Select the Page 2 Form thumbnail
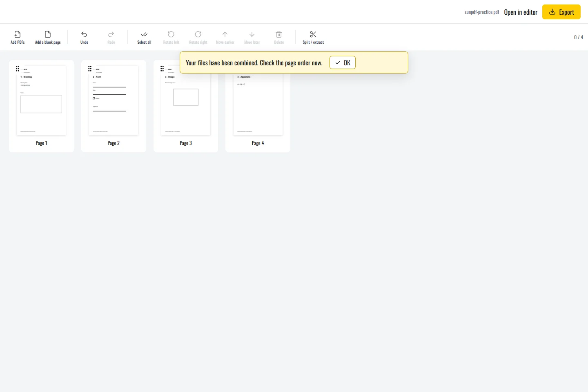Image resolution: width=588 pixels, height=392 pixels. coord(114,100)
